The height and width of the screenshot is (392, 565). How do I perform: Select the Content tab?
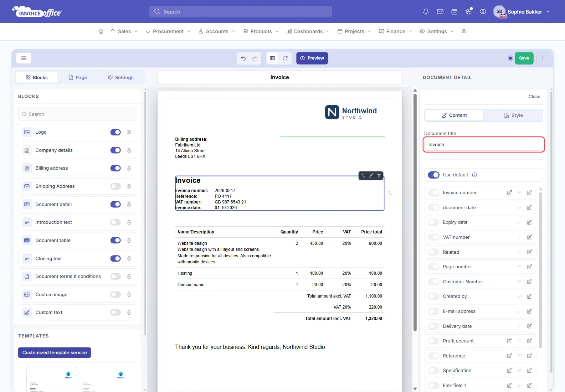point(454,115)
